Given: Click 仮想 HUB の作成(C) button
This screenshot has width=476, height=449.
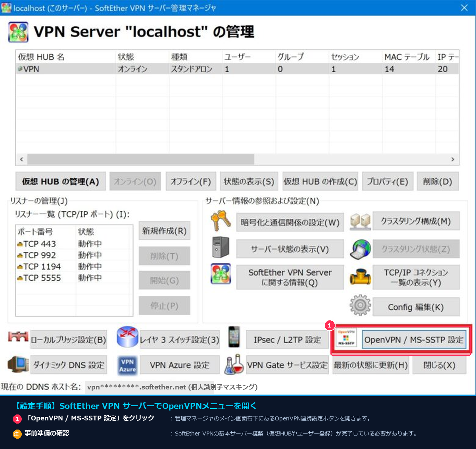Looking at the screenshot, I should click(x=320, y=181).
